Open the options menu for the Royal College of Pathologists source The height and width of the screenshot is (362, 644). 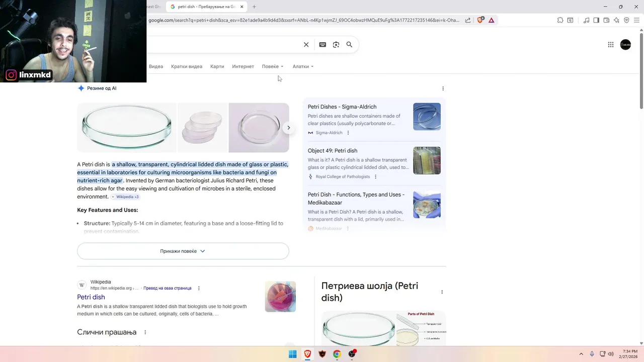(375, 176)
